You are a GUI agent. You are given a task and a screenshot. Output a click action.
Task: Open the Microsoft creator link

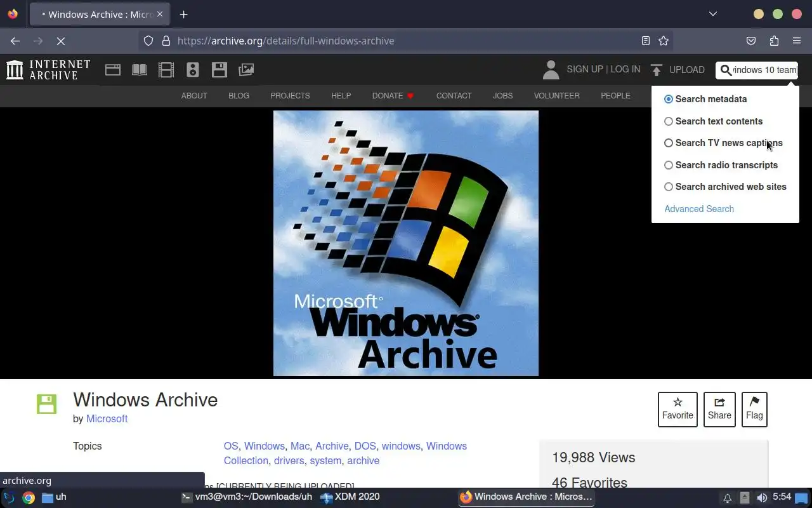[x=107, y=419]
